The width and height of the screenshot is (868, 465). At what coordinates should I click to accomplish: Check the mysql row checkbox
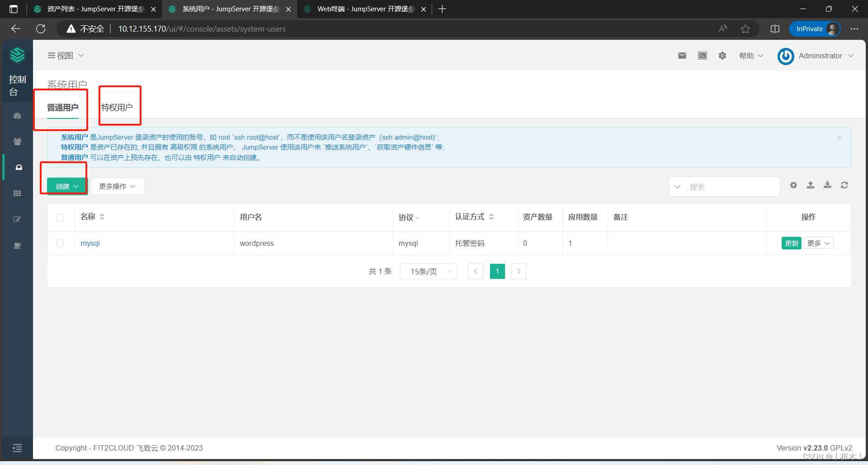pos(60,243)
